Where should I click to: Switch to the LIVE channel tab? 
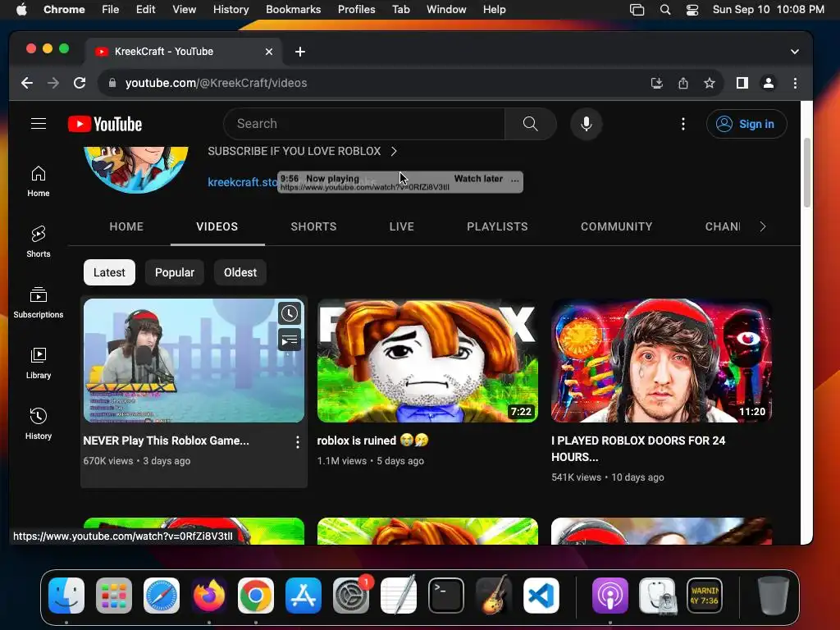coord(402,226)
